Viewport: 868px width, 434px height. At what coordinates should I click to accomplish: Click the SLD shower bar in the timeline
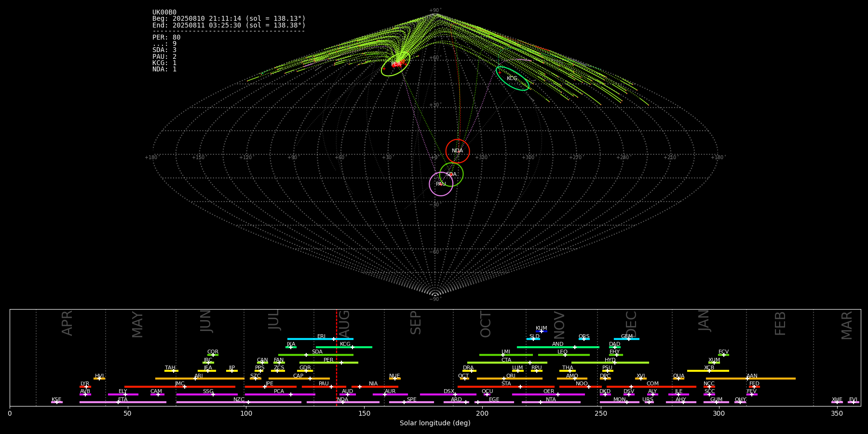click(533, 339)
